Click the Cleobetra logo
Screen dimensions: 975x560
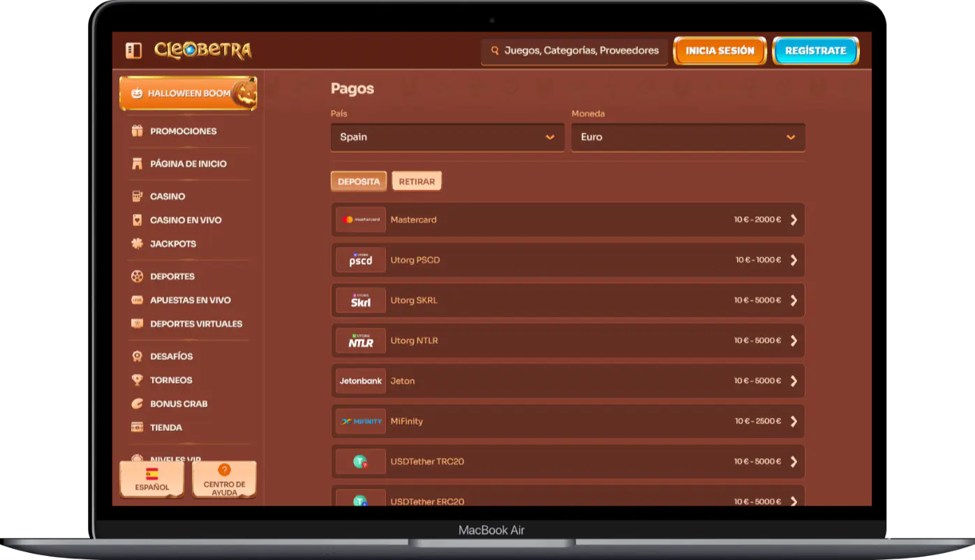click(x=202, y=50)
